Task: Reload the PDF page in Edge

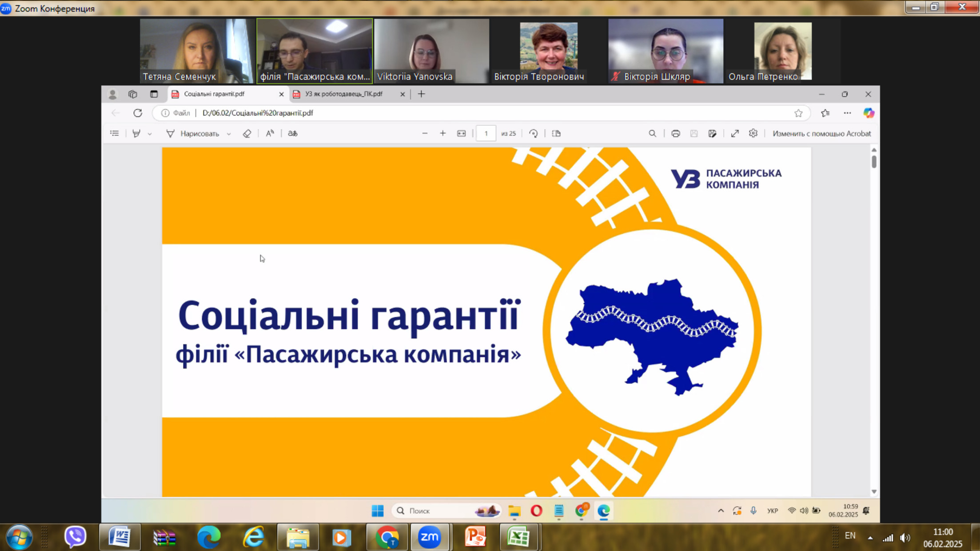Action: [138, 113]
